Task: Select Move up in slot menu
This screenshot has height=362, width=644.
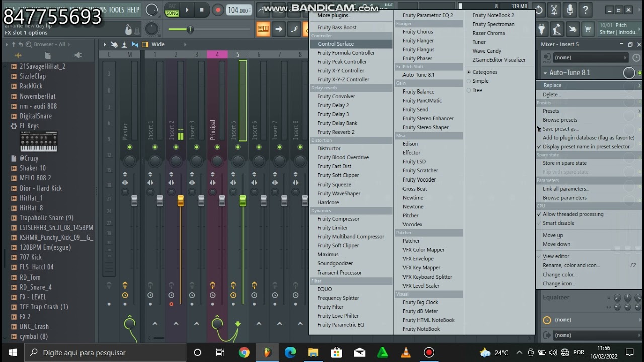Action: (x=553, y=235)
